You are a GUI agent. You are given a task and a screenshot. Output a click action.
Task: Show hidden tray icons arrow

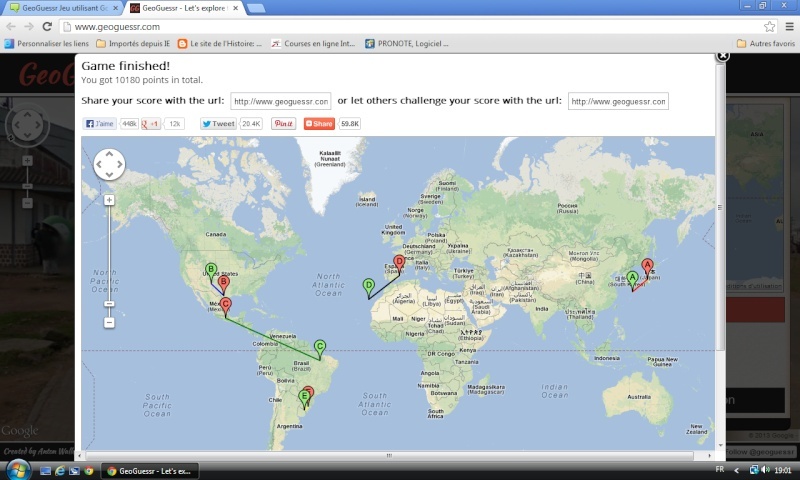[736, 470]
